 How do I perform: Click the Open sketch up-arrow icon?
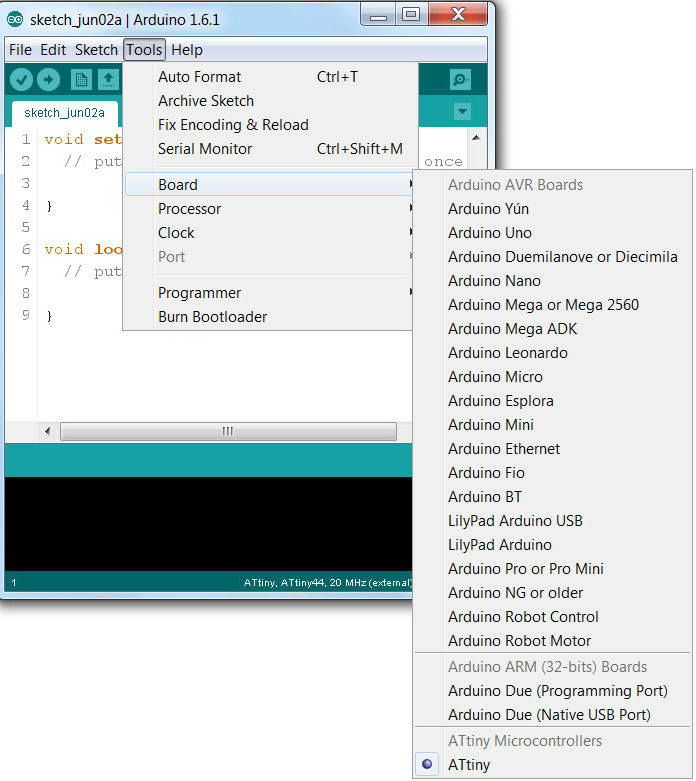[x=109, y=80]
